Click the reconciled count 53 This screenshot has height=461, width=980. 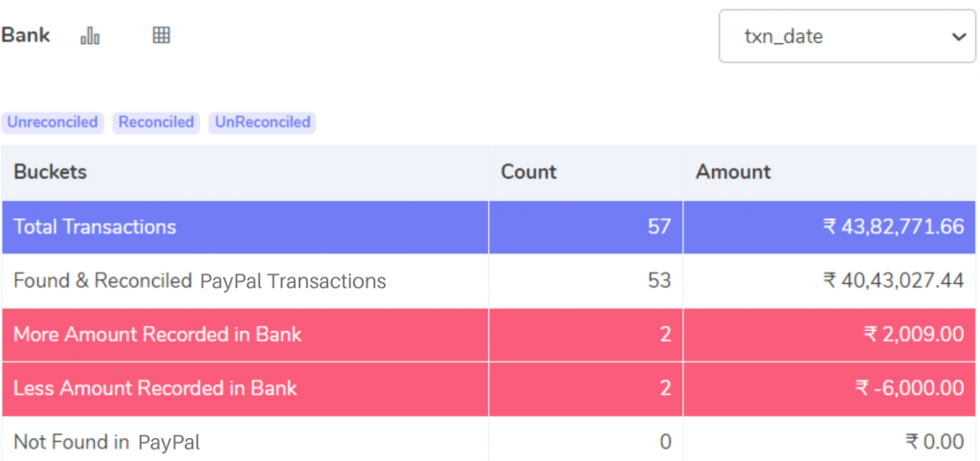[659, 281]
